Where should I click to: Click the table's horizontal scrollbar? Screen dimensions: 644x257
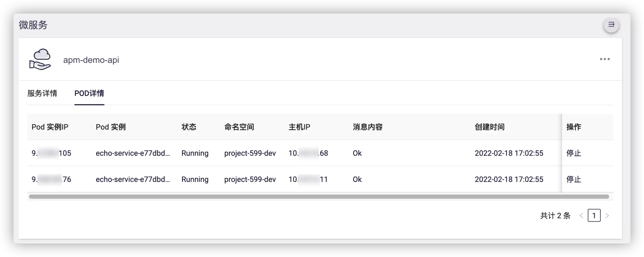(319, 197)
